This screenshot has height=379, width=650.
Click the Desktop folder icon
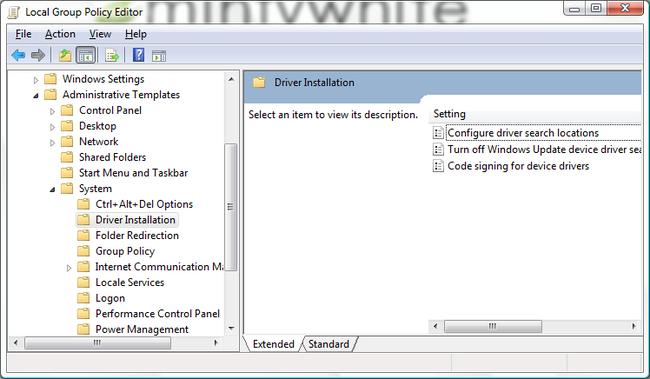point(67,126)
